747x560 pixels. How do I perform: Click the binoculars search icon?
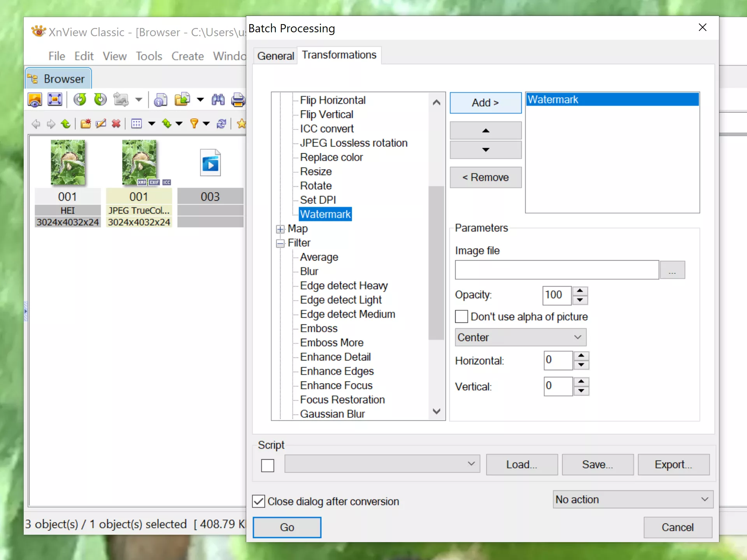[x=218, y=100]
